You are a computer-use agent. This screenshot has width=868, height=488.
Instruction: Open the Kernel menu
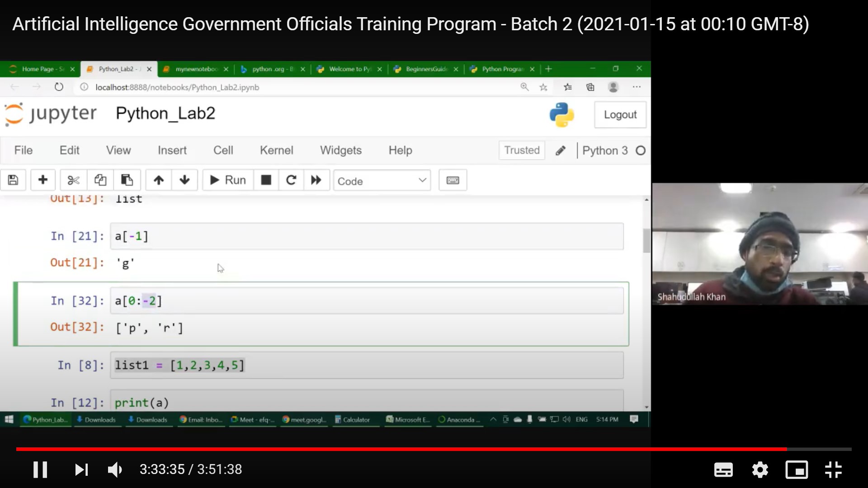click(x=276, y=150)
